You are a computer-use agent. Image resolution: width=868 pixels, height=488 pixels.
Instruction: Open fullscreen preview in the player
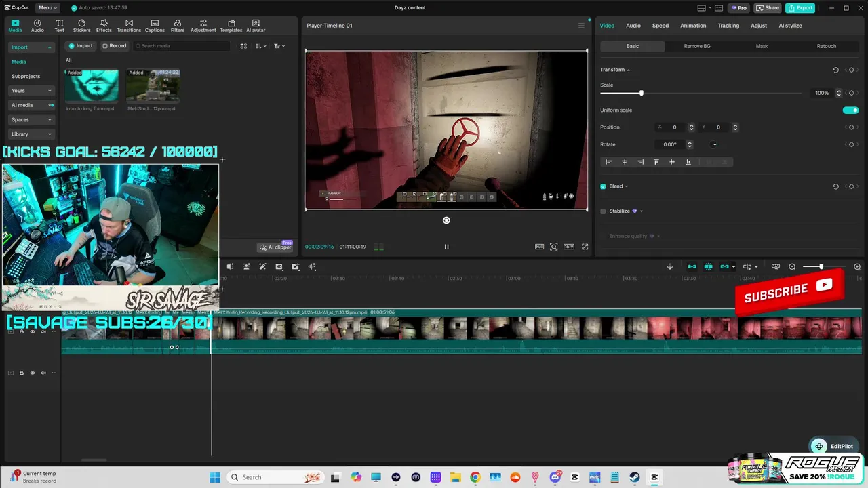click(x=585, y=247)
